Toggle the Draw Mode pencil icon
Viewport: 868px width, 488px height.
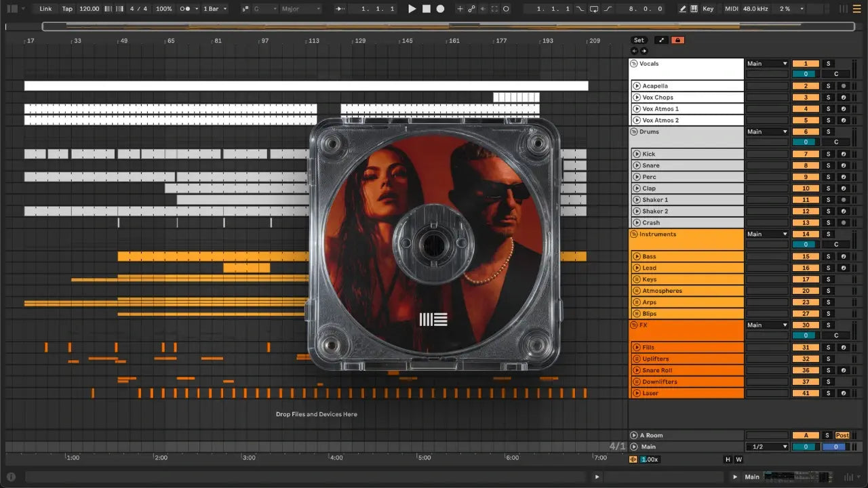coord(683,9)
